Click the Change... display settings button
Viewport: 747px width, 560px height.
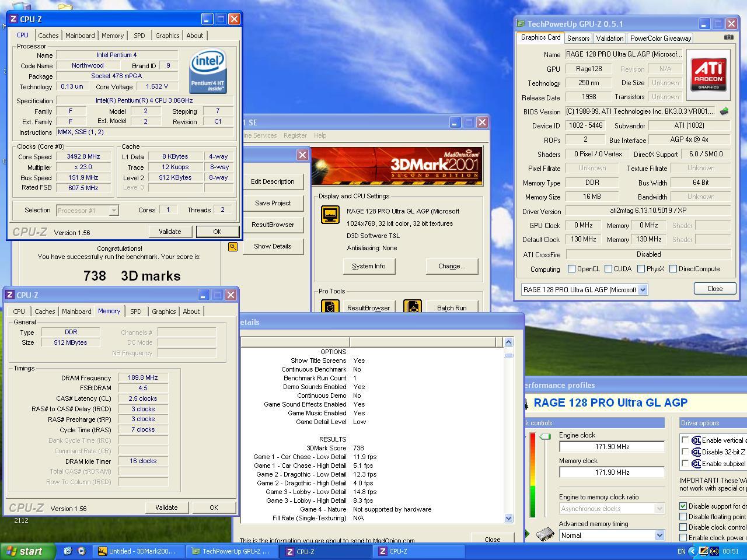452,266
